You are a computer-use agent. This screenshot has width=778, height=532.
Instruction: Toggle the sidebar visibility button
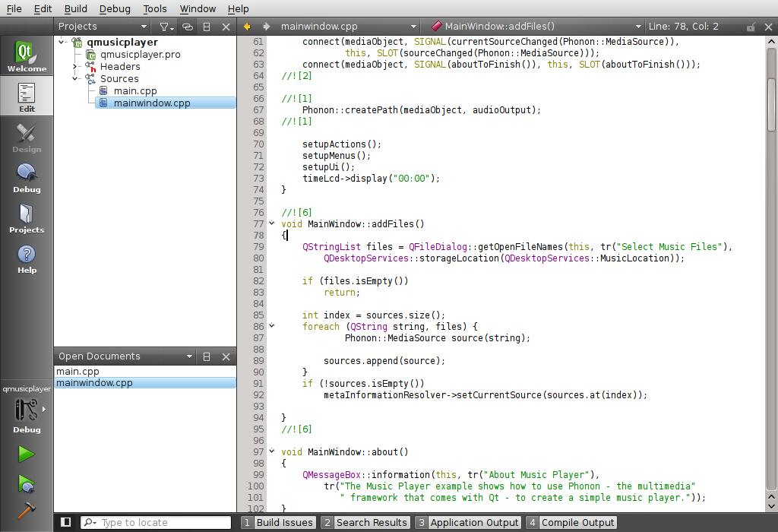pos(65,522)
